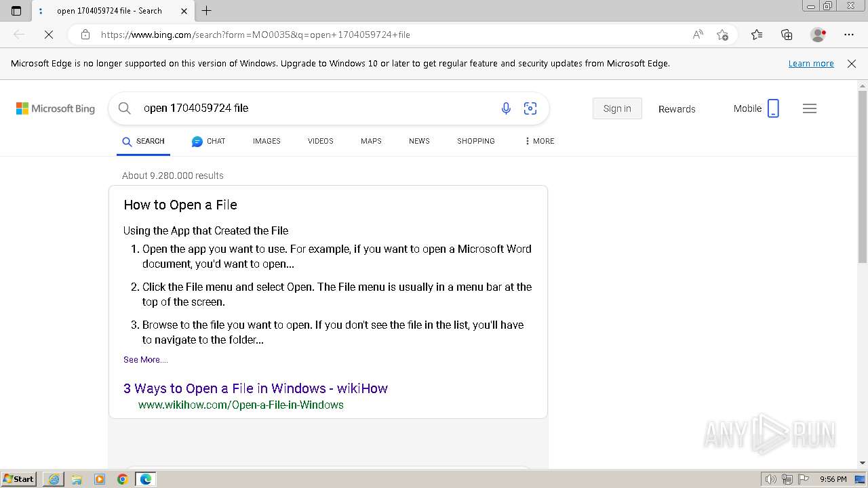This screenshot has width=868, height=488.
Task: Open Edge Settings and more menu
Action: pyautogui.click(x=849, y=35)
